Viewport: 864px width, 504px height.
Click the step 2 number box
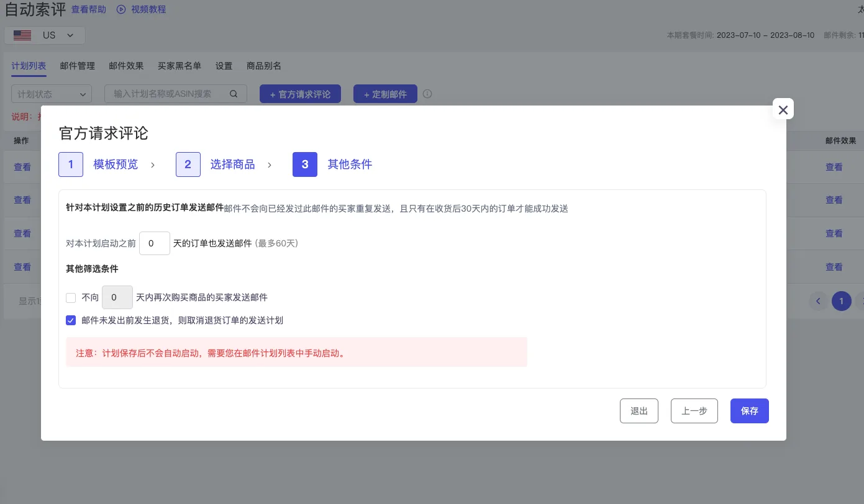[x=188, y=164]
